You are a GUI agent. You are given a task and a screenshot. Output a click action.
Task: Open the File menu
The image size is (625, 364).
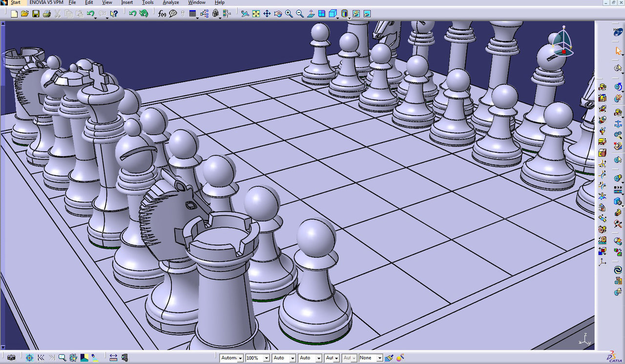[x=72, y=2]
